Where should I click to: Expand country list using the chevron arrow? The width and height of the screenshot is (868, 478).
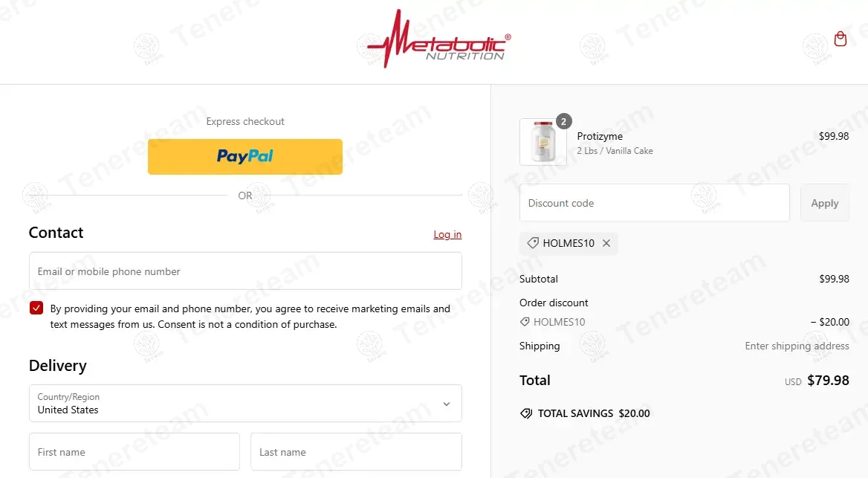[446, 404]
